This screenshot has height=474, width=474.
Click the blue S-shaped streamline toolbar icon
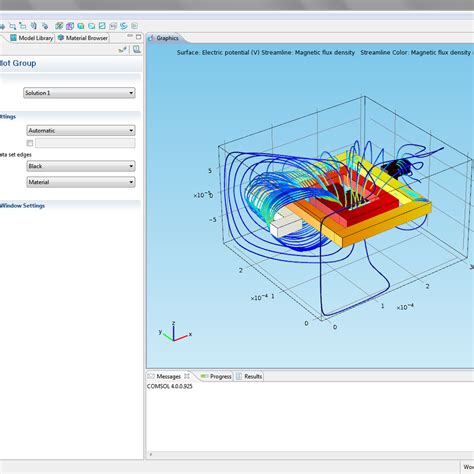(x=124, y=26)
